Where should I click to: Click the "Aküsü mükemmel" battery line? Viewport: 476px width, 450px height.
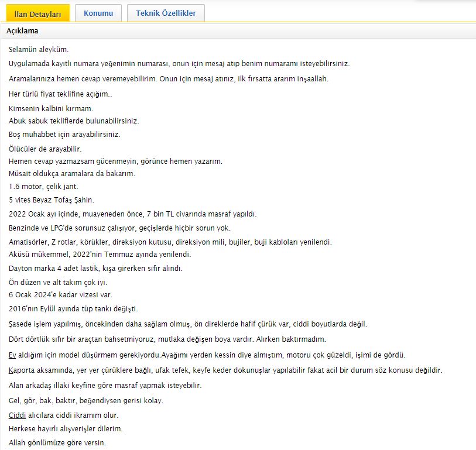[100, 255]
